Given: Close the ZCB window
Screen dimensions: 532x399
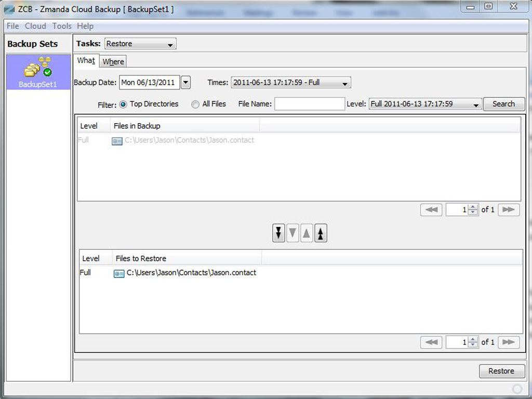Looking at the screenshot, I should click(x=513, y=6).
